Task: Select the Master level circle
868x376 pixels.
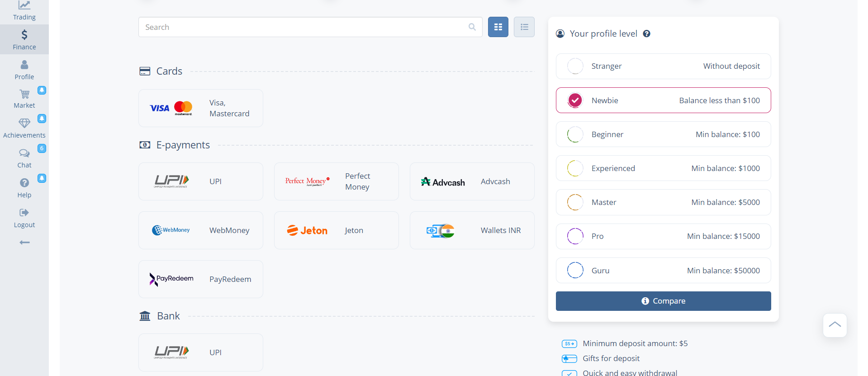Action: pos(575,202)
